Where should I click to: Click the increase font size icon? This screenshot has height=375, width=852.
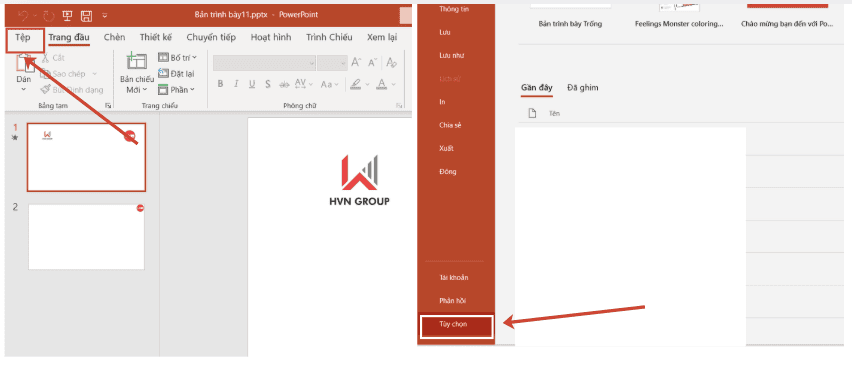(x=356, y=62)
